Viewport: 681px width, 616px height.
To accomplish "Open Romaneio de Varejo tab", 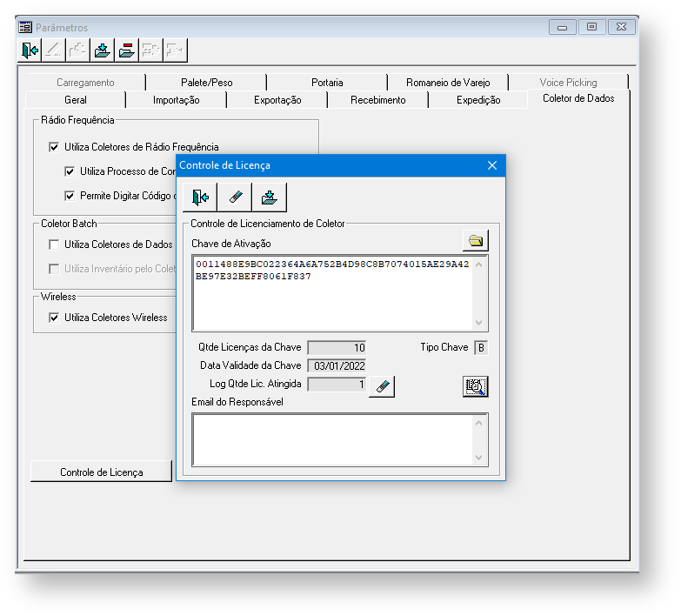I will [x=448, y=83].
